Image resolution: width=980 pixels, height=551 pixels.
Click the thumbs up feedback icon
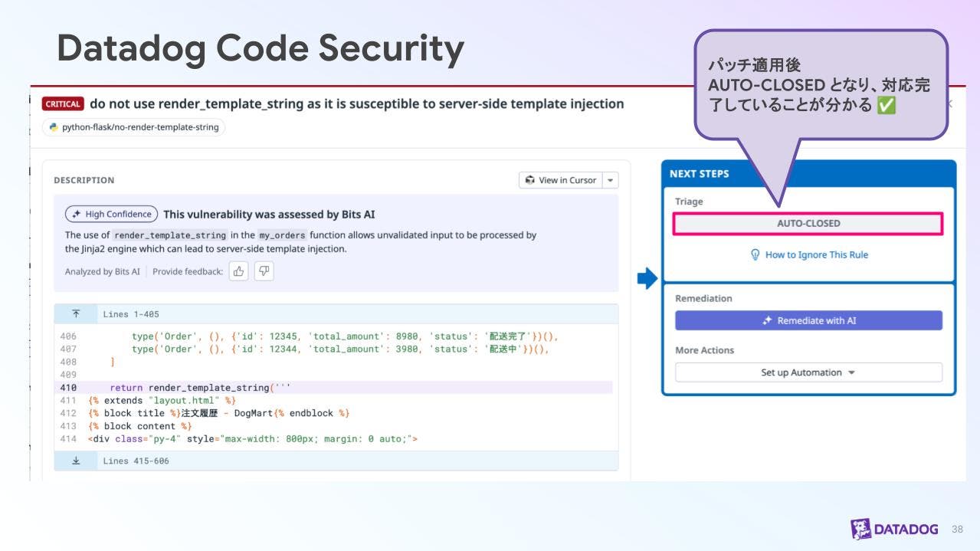[239, 271]
